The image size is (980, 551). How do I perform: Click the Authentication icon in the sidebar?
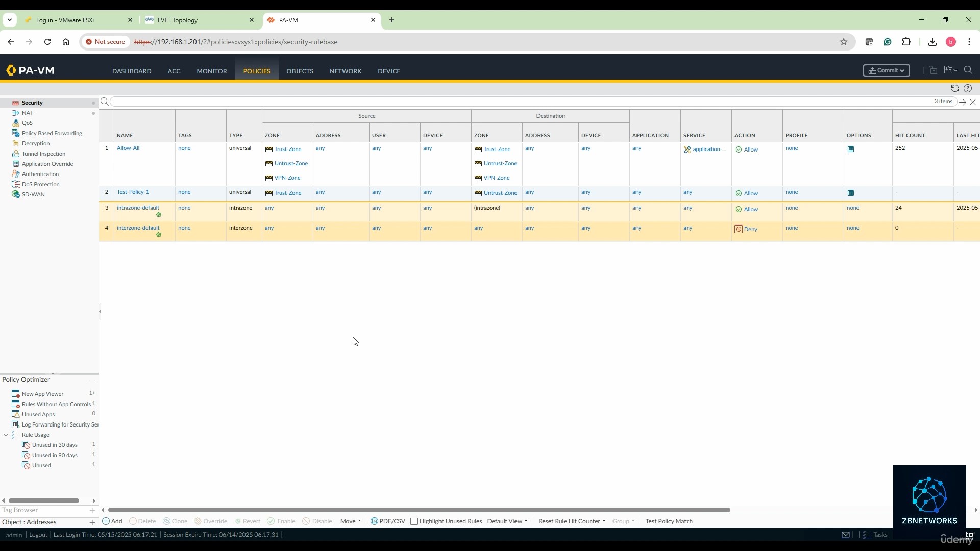click(16, 174)
